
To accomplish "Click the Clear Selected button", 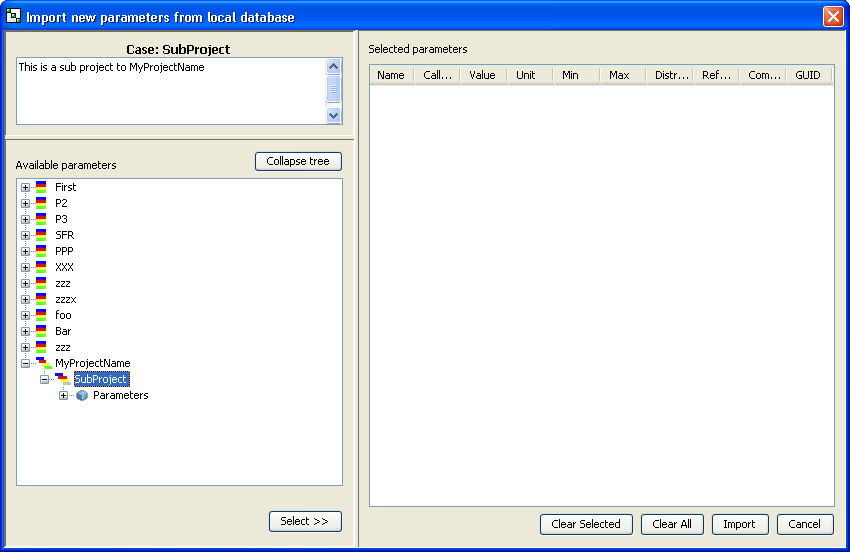I will (x=586, y=524).
